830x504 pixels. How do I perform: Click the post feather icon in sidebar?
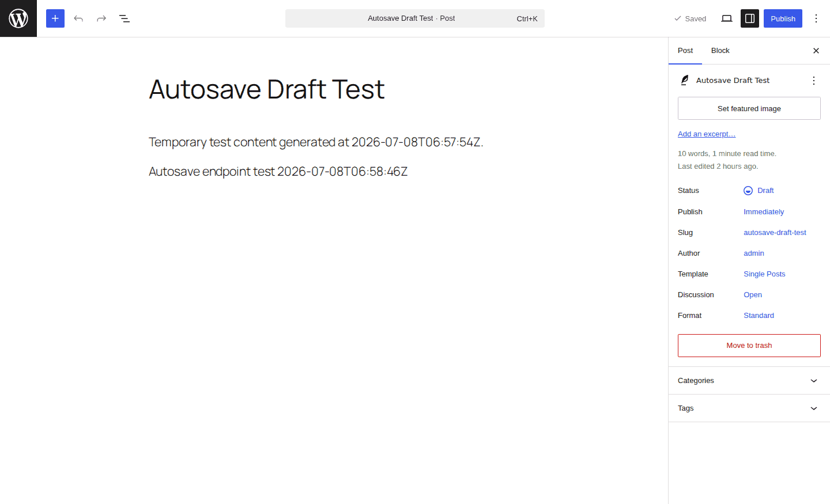[x=685, y=81]
